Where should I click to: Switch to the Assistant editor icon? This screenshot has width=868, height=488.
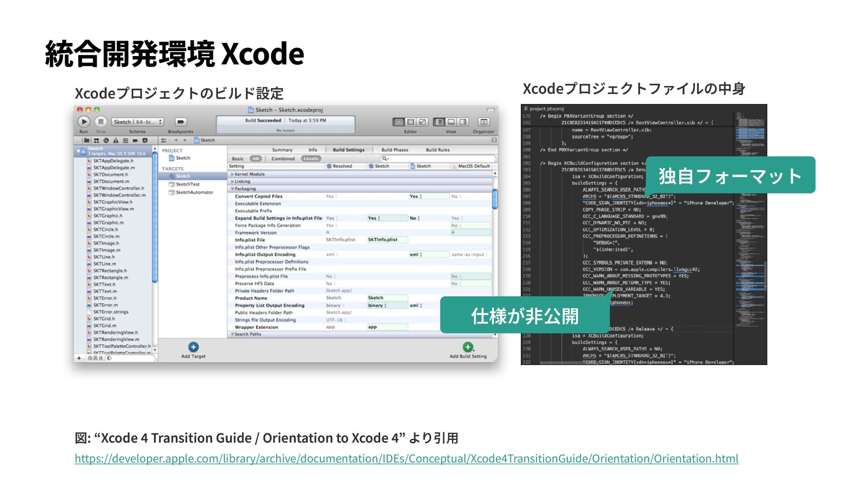[410, 122]
